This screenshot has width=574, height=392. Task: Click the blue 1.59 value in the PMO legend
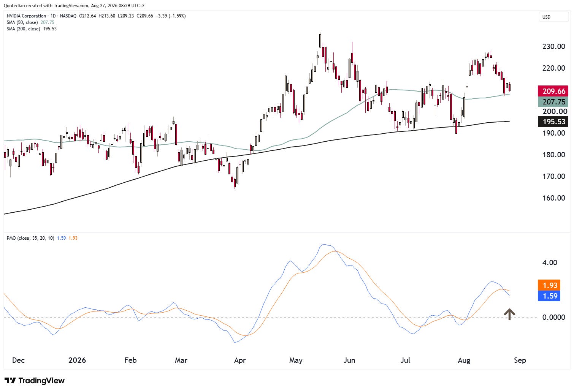click(x=61, y=238)
